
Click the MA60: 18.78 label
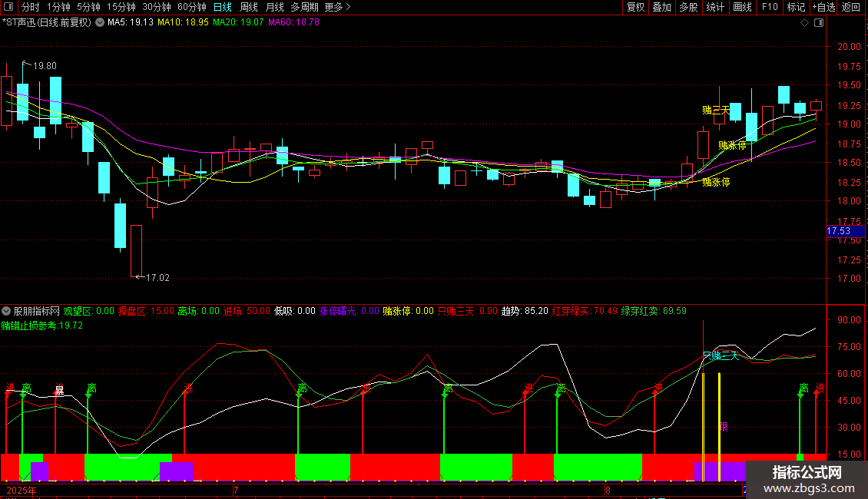[293, 23]
